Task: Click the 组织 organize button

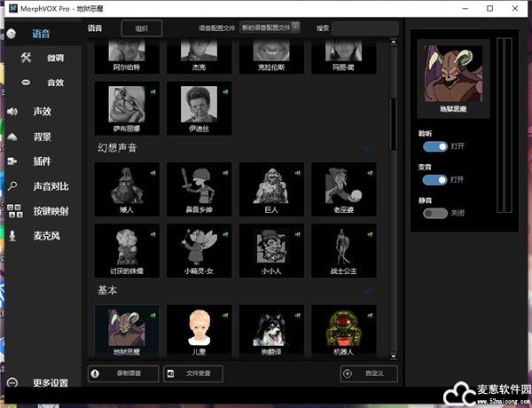Action: tap(142, 28)
